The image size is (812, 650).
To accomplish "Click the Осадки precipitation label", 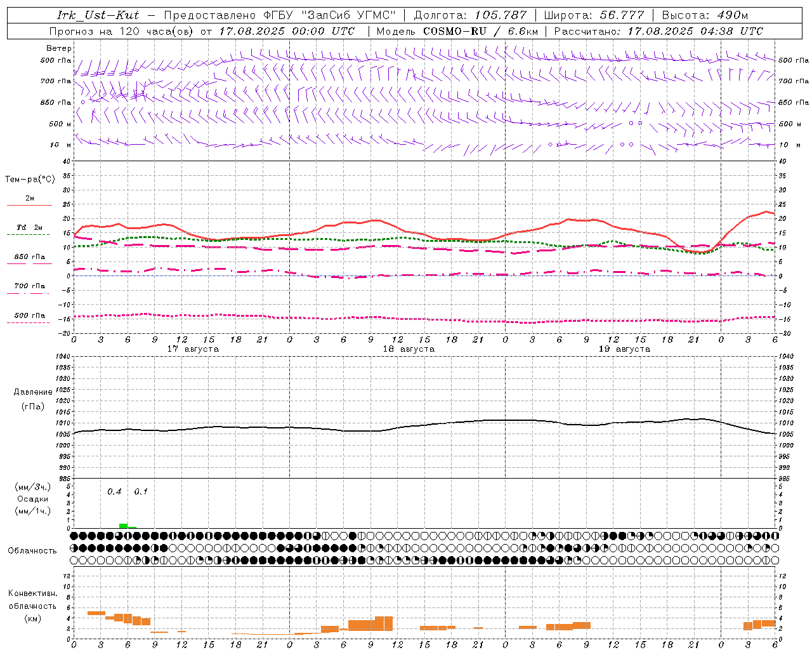I will tap(32, 499).
